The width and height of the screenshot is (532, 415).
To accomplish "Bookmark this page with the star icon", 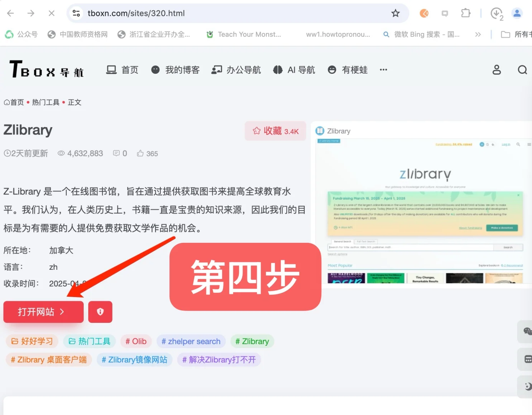I will [395, 13].
